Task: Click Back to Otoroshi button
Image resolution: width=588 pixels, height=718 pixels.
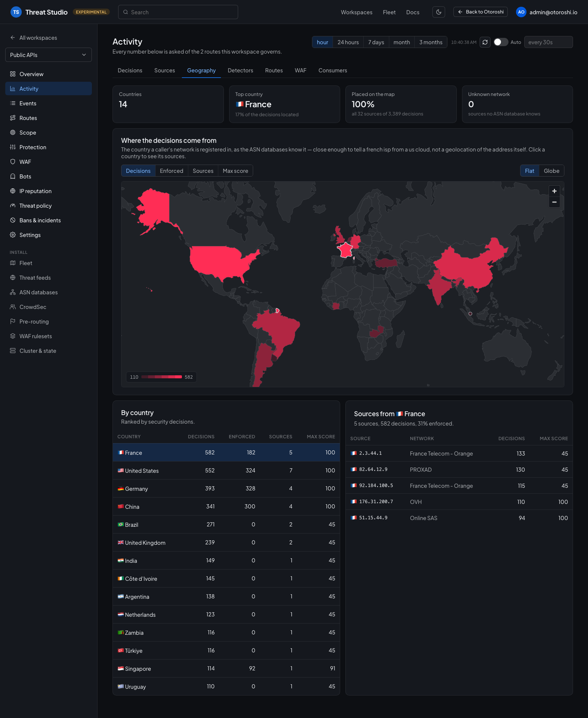Action: (480, 12)
